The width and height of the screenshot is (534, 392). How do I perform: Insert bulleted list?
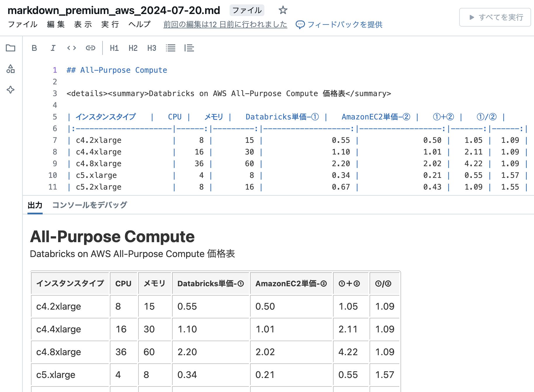(x=171, y=48)
